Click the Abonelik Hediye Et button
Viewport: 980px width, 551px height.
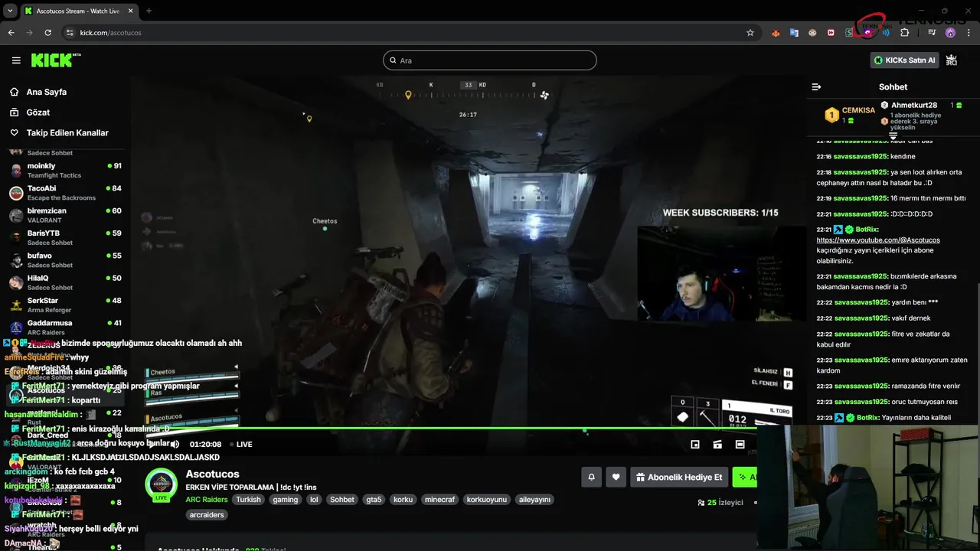[x=679, y=477]
